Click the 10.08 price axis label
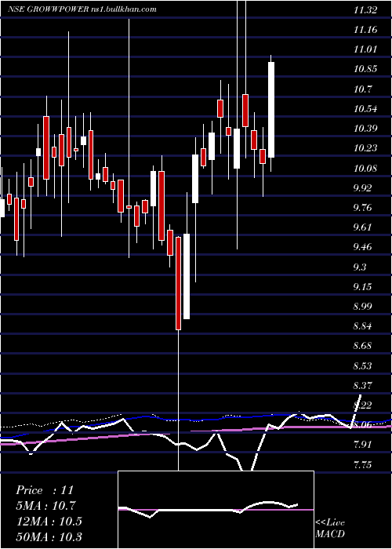This screenshot has height=549, width=392. click(365, 169)
